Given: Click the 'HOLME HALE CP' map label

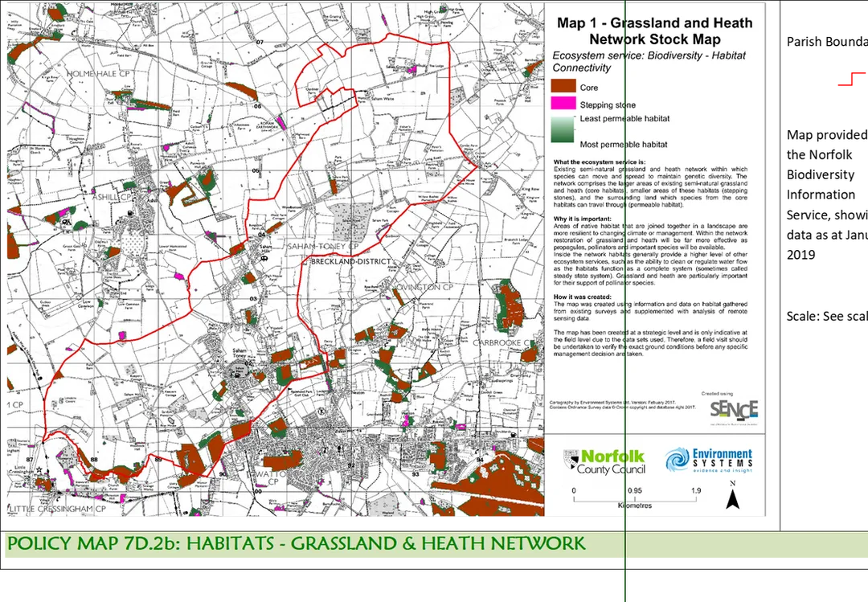Looking at the screenshot, I should click(x=99, y=74).
